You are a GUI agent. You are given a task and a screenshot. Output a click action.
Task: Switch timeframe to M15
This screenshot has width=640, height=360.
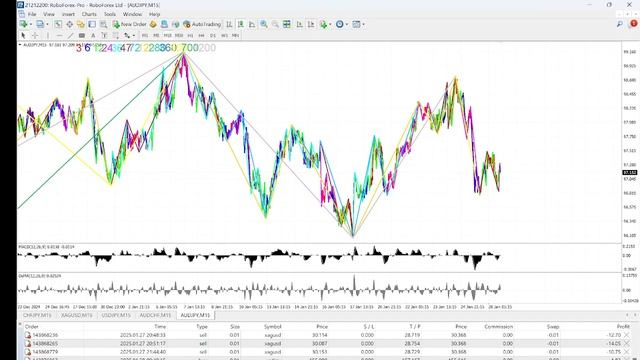point(167,36)
